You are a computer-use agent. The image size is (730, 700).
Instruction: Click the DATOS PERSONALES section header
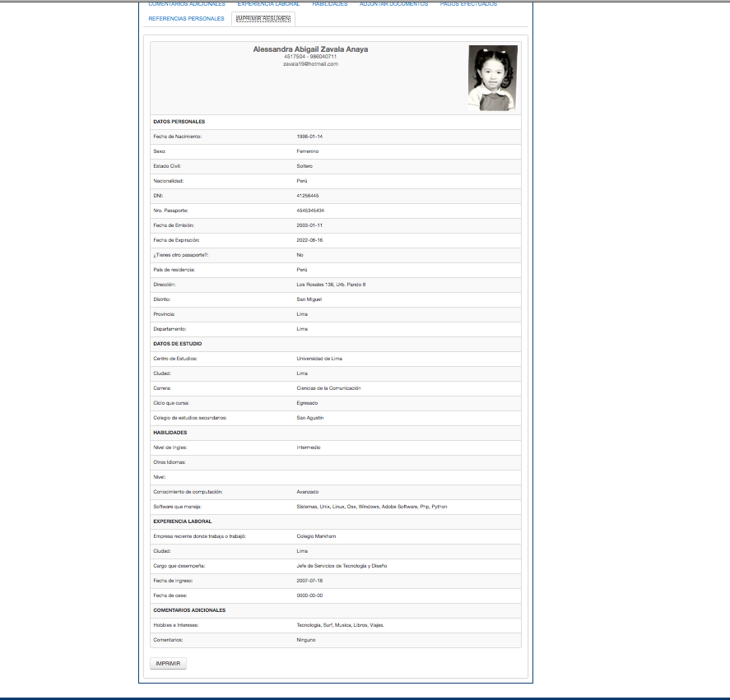[x=179, y=122]
